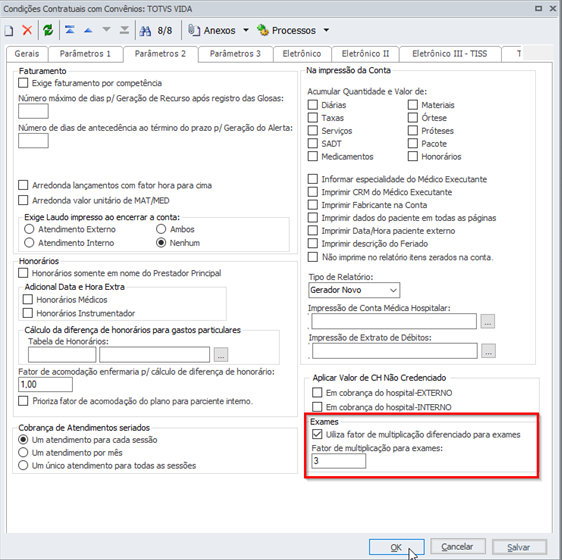Open the Eletrônico II tab
The height and width of the screenshot is (560, 562).
pos(365,54)
